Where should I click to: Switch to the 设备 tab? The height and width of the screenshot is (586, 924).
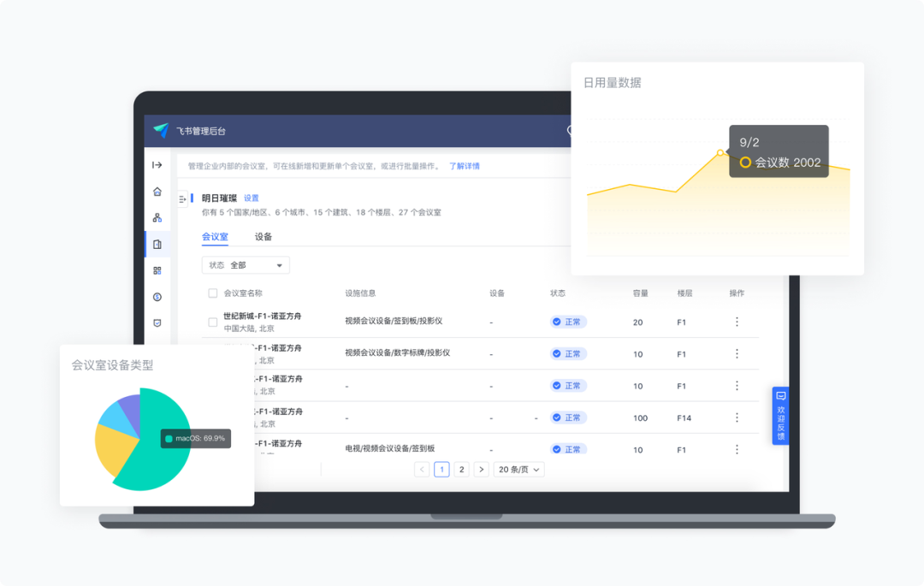point(264,237)
